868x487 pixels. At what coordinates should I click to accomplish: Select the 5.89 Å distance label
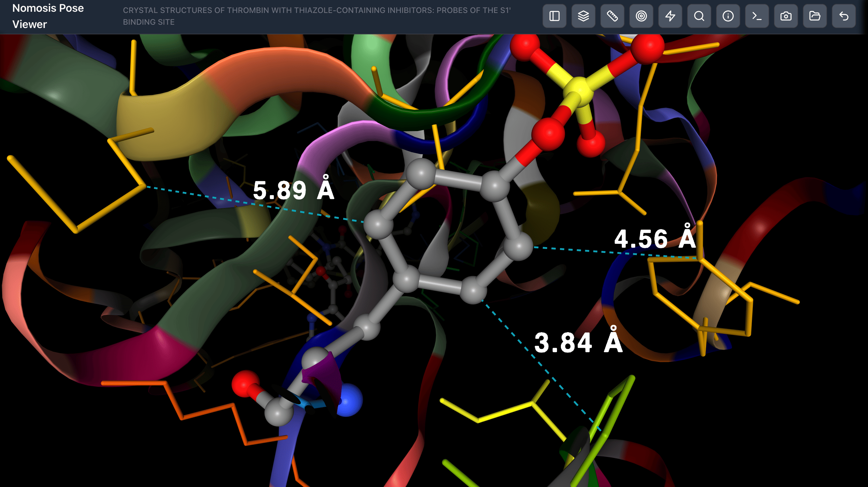tap(293, 190)
